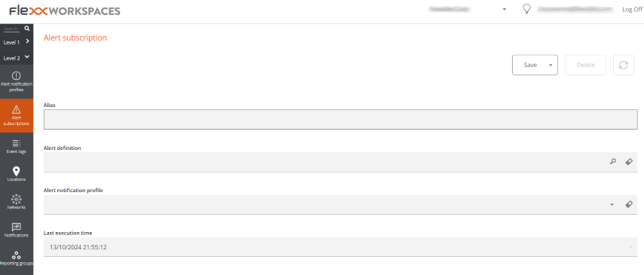
Task: Go to Locations in sidebar
Action: tap(17, 175)
